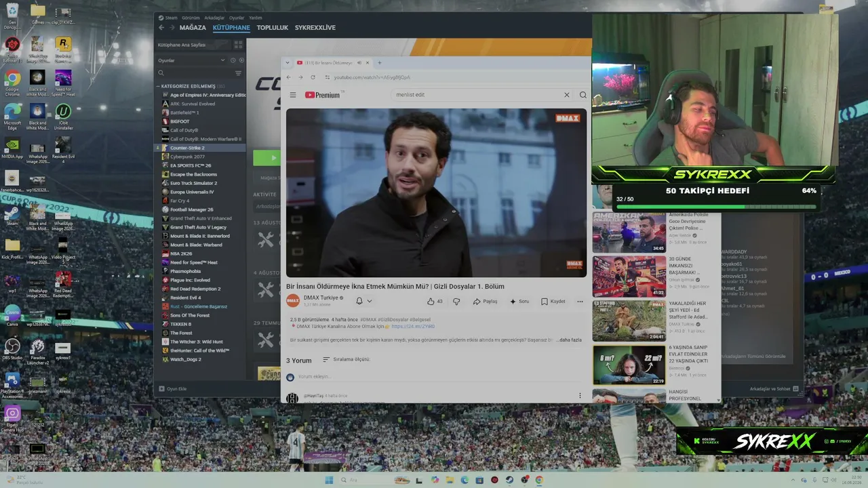Open Canva desktop shortcut
Image resolution: width=868 pixels, height=488 pixels.
coord(12,315)
